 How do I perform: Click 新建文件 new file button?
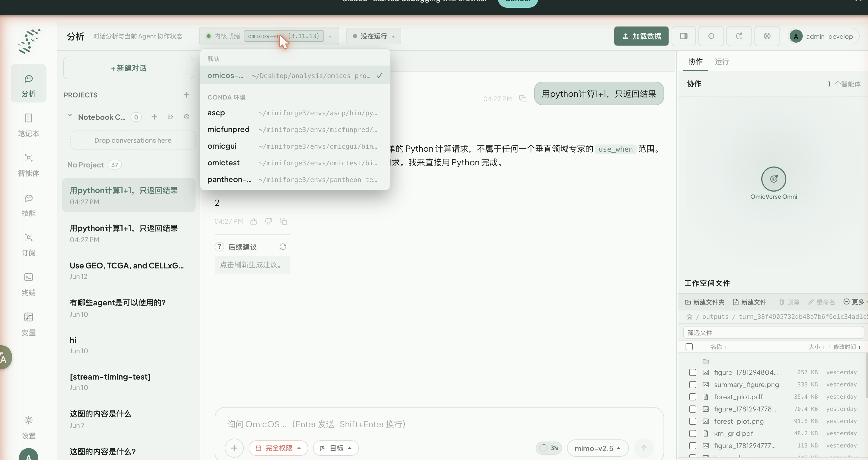click(x=749, y=302)
